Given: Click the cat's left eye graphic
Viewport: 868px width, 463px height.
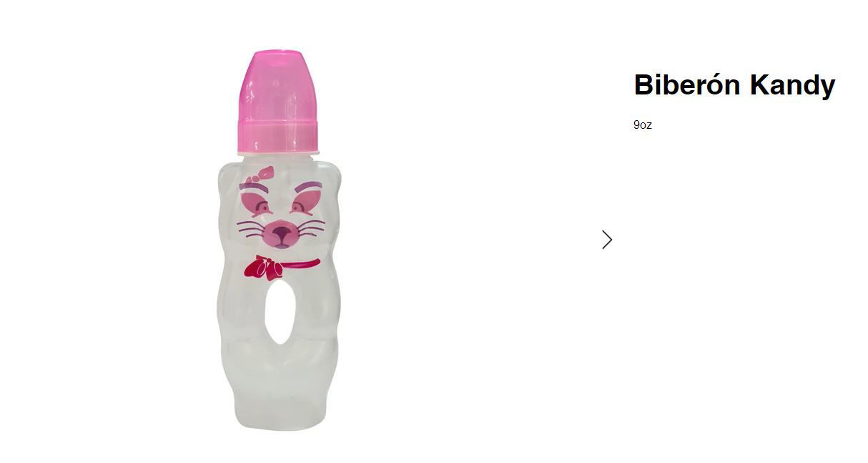Looking at the screenshot, I should tap(256, 202).
